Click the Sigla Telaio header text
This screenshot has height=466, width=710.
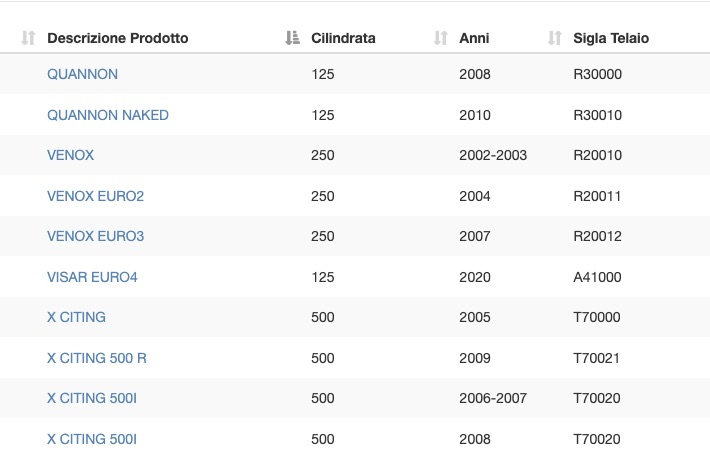pos(611,38)
